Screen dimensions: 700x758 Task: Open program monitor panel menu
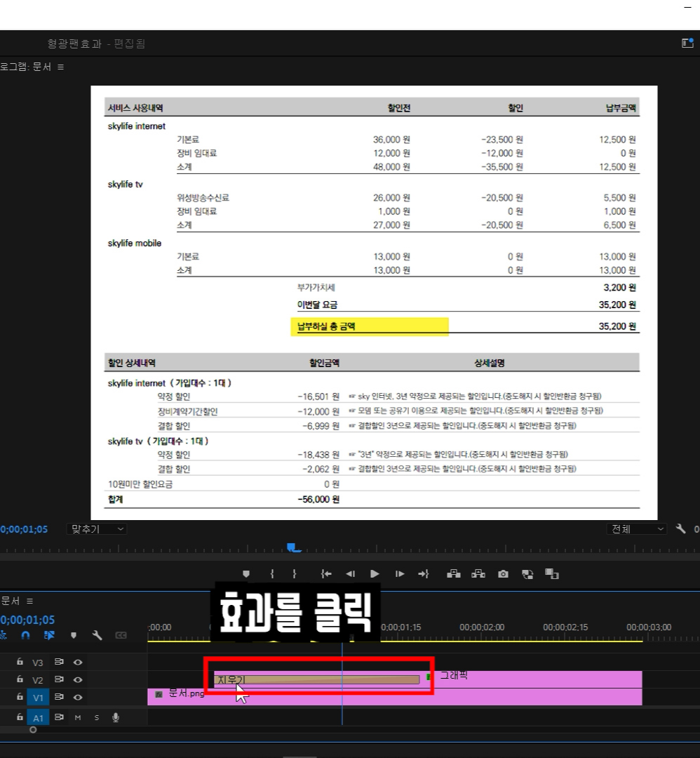click(60, 67)
